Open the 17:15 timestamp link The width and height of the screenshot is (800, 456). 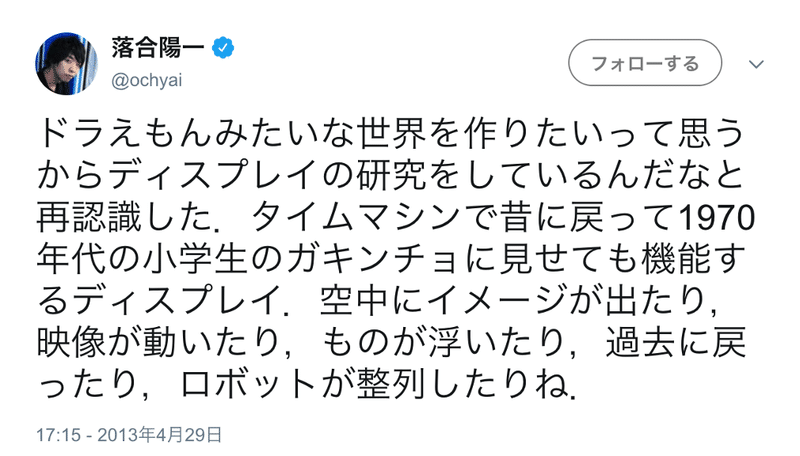pos(59,435)
